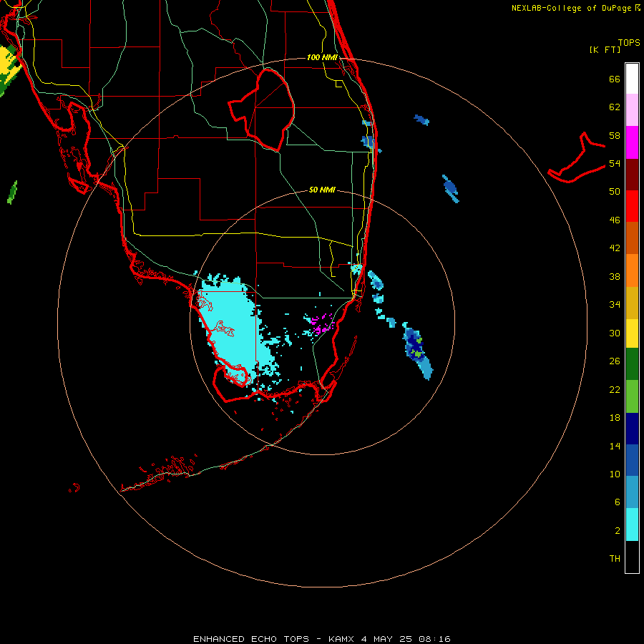Image resolution: width=644 pixels, height=644 pixels.
Task: Select the medium blue 18 kft swatch
Action: (x=632, y=460)
